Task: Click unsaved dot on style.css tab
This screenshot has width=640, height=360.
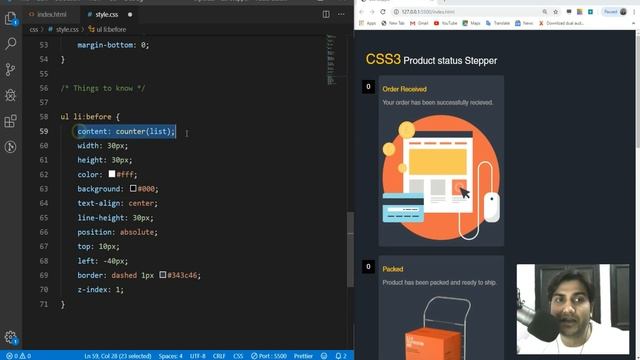Action: [130, 15]
